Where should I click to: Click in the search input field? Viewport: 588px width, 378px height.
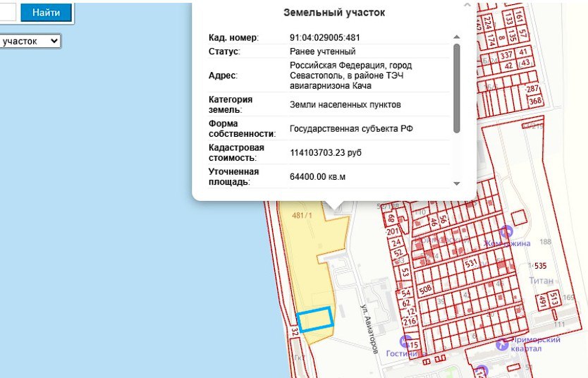(7, 13)
